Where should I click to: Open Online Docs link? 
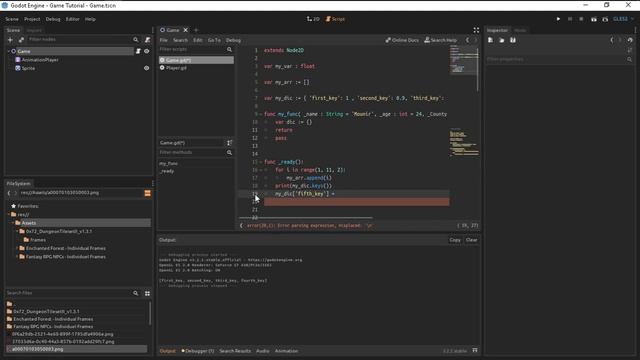pyautogui.click(x=402, y=40)
